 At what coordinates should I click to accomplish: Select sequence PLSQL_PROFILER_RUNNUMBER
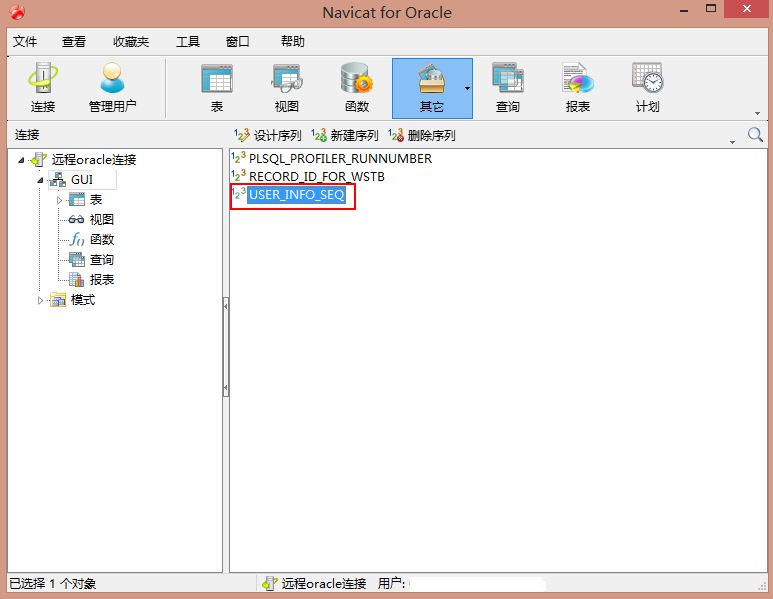click(x=340, y=159)
